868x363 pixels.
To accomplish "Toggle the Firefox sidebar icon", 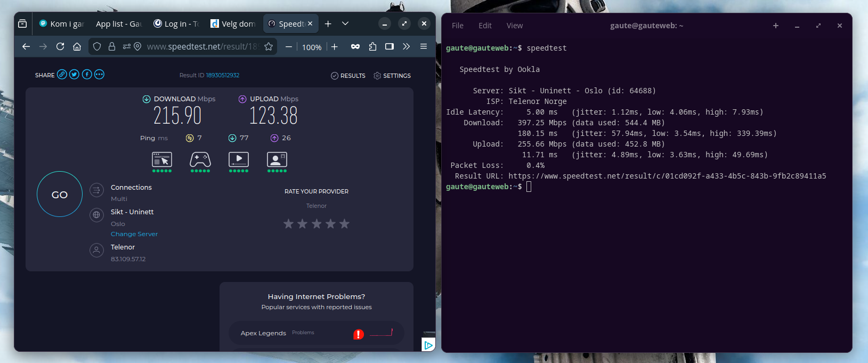I will coord(390,47).
